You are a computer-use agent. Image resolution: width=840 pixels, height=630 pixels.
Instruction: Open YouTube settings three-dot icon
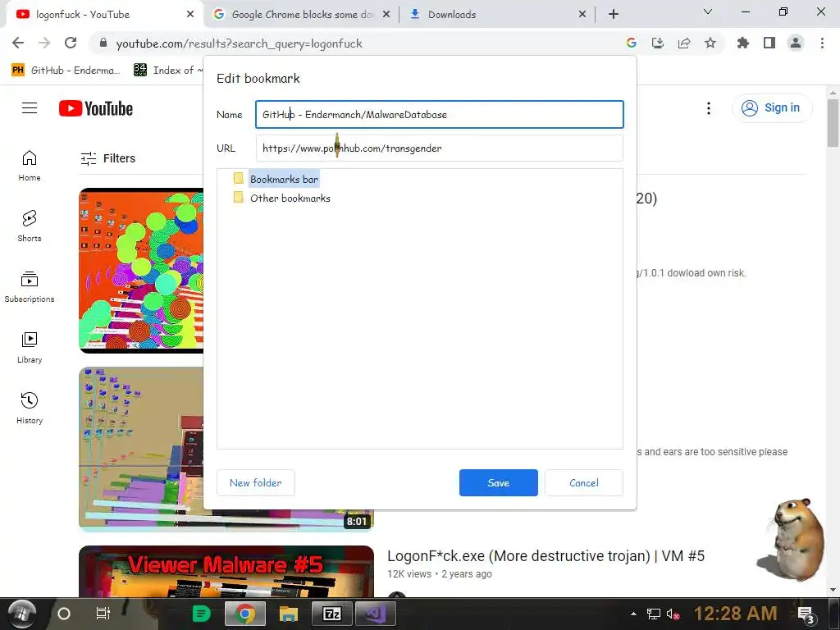click(x=709, y=108)
